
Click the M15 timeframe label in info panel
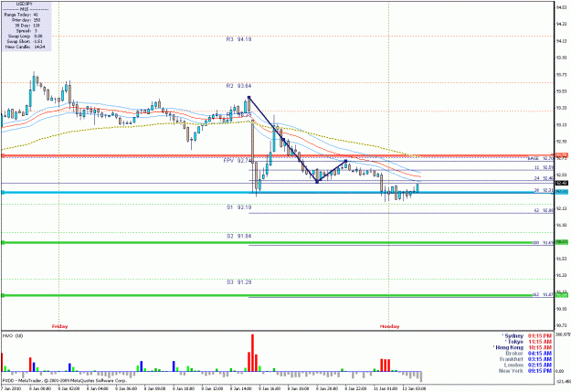(25, 9)
